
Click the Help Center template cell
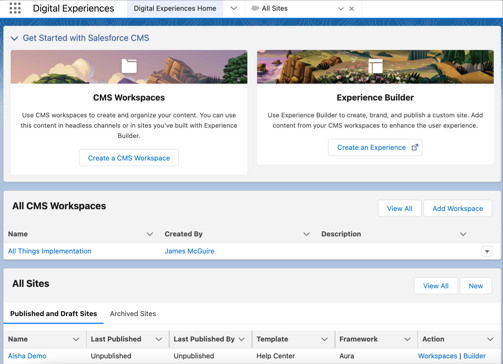[276, 356]
